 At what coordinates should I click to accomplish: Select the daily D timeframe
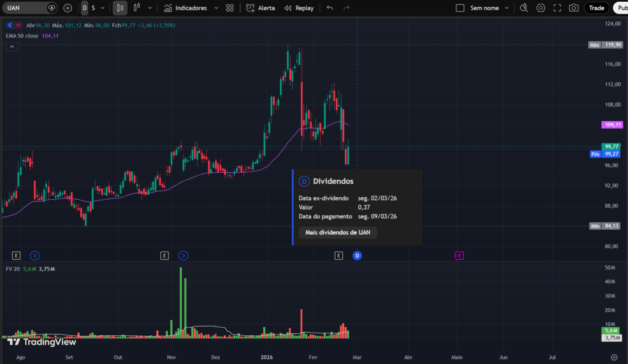[x=85, y=8]
